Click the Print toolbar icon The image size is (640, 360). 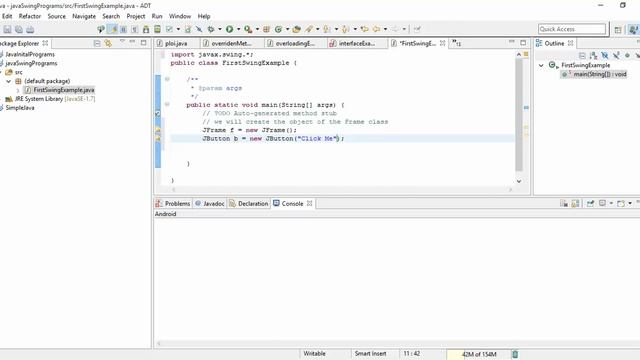[x=30, y=29]
